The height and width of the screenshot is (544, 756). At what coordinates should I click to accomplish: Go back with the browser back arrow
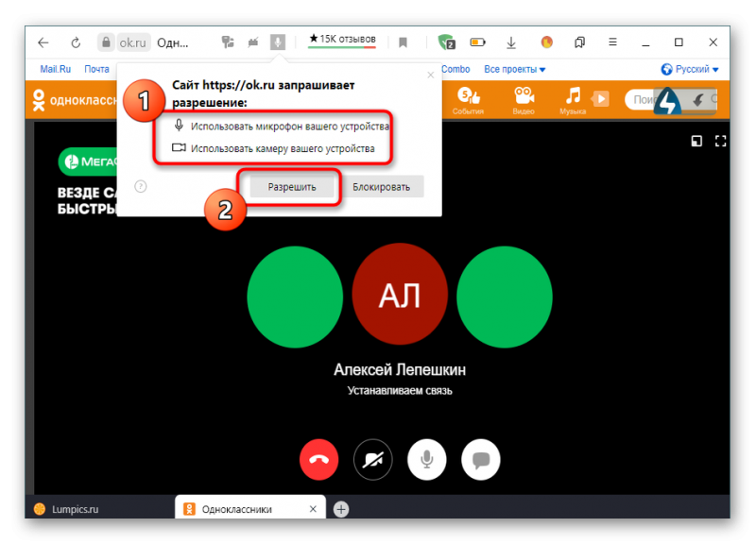(x=43, y=42)
